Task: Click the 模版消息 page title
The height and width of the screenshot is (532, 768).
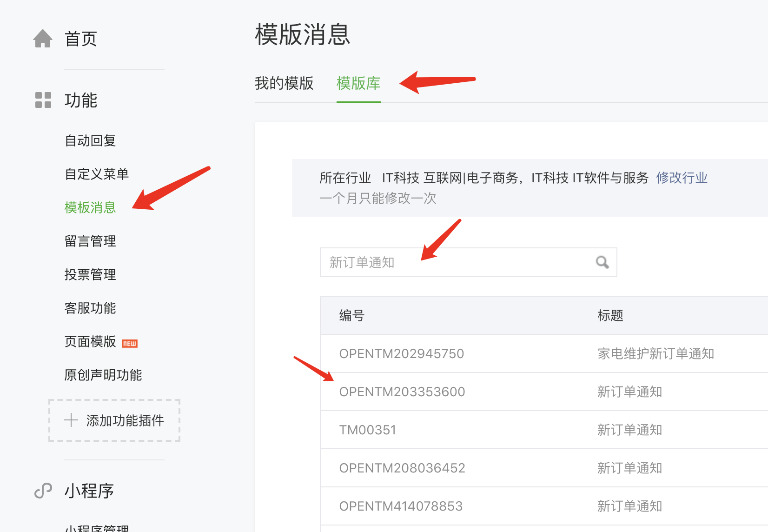Action: 303,34
